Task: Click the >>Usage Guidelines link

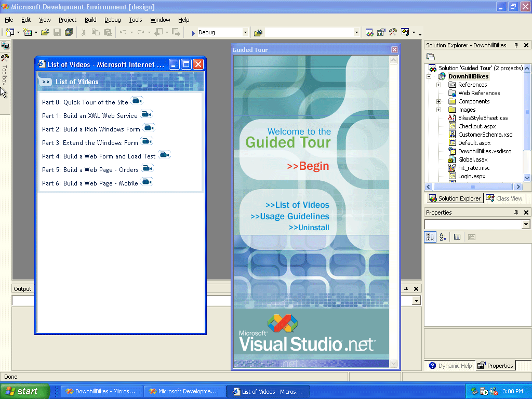Action: tap(290, 217)
